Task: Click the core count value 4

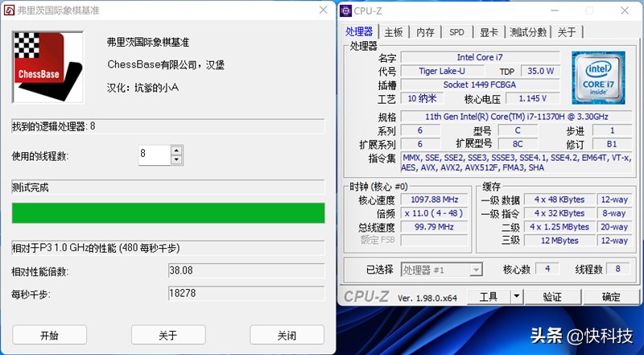Action: click(x=548, y=269)
